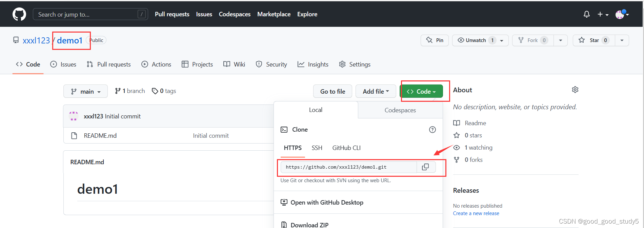Viewport: 644px width, 228px height.
Task: Click the clone URL text field
Action: (348, 167)
